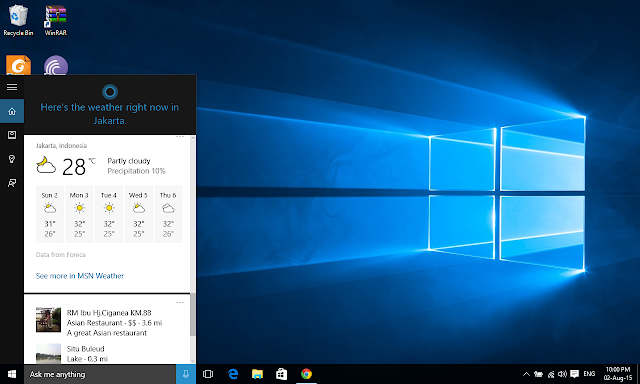Click the partly cloudy moon weather icon
This screenshot has width=640, height=384.
46,165
